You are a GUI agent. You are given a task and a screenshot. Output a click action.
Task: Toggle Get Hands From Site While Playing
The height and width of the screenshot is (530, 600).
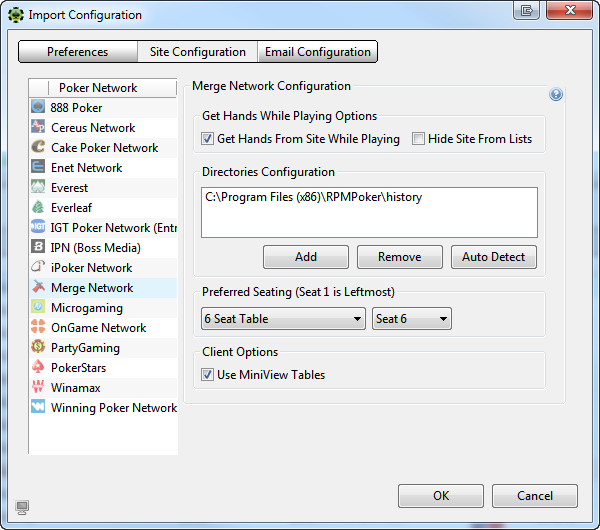coord(207,139)
